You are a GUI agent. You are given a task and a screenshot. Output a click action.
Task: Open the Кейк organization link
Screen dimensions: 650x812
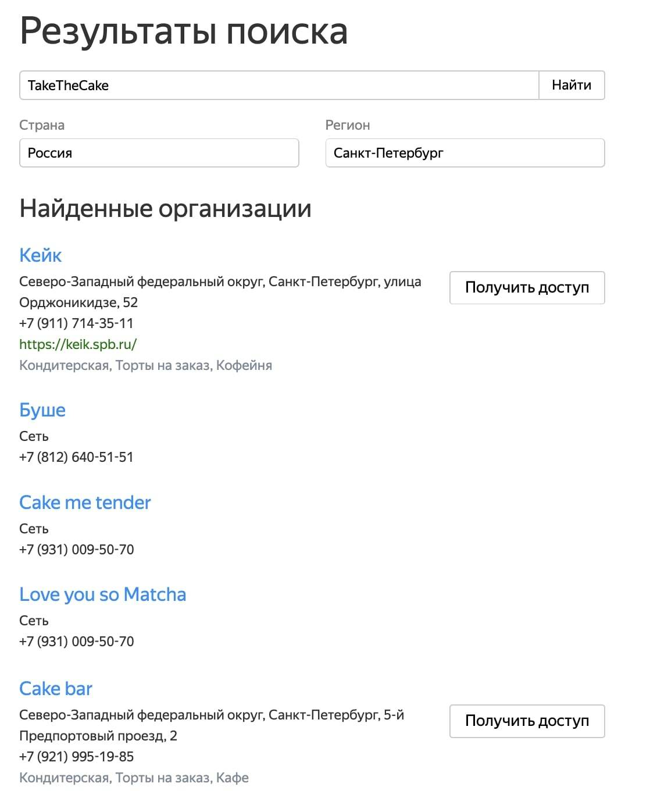tap(40, 255)
